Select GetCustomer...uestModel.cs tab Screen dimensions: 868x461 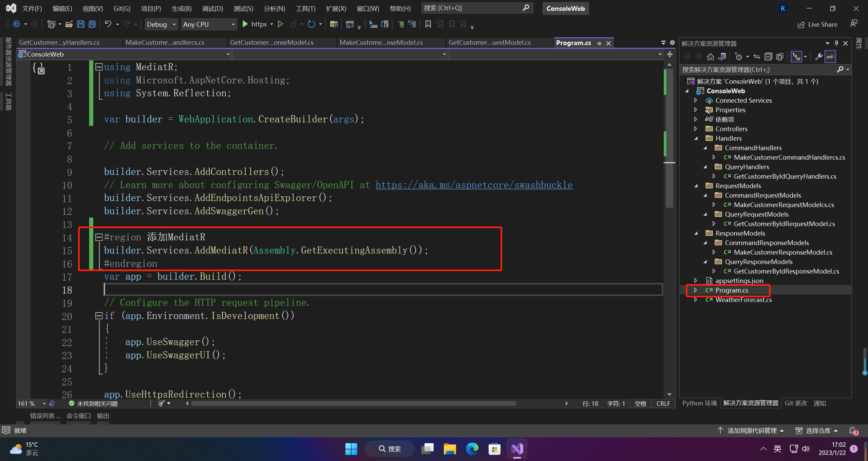pos(490,42)
